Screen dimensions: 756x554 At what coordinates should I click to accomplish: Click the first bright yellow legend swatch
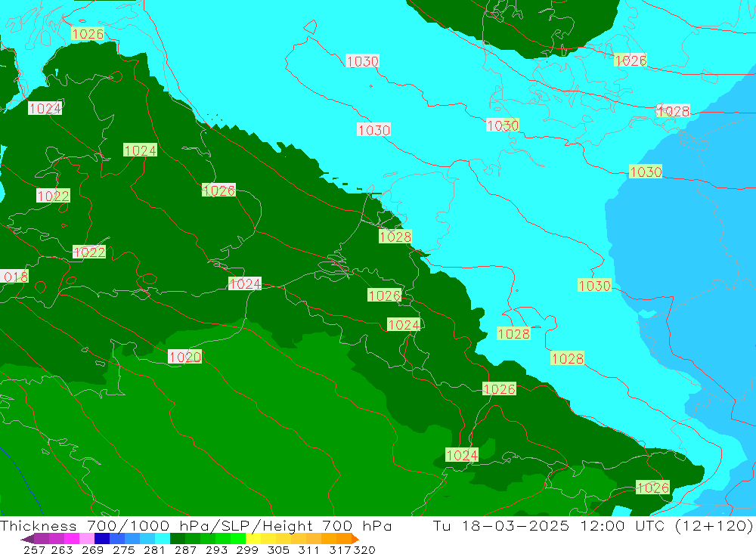[253, 539]
